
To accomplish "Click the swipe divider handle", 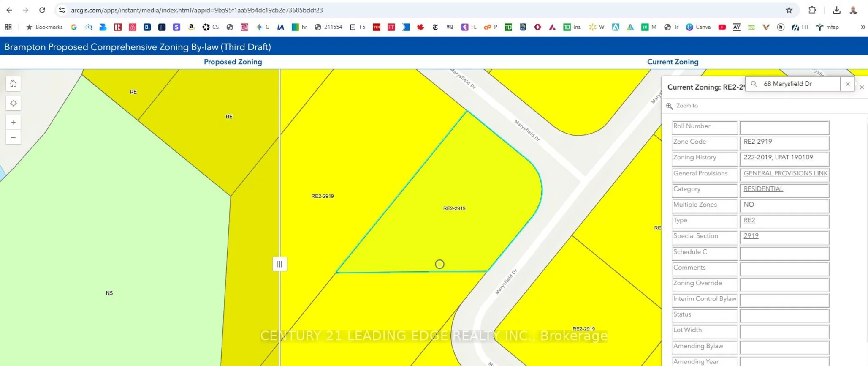I will (279, 264).
